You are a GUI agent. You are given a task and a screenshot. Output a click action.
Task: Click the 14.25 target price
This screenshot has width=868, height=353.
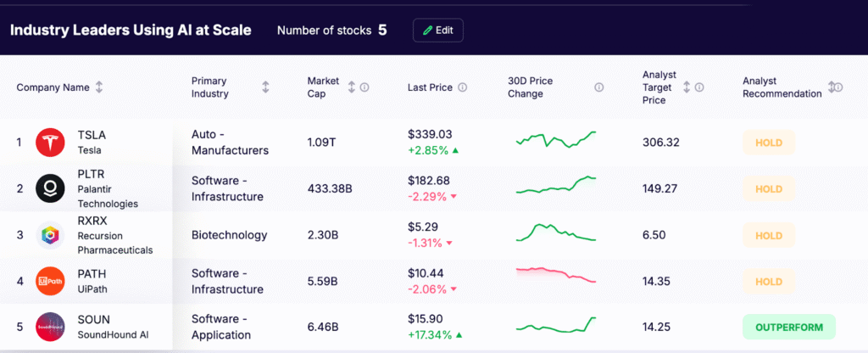pyautogui.click(x=656, y=327)
